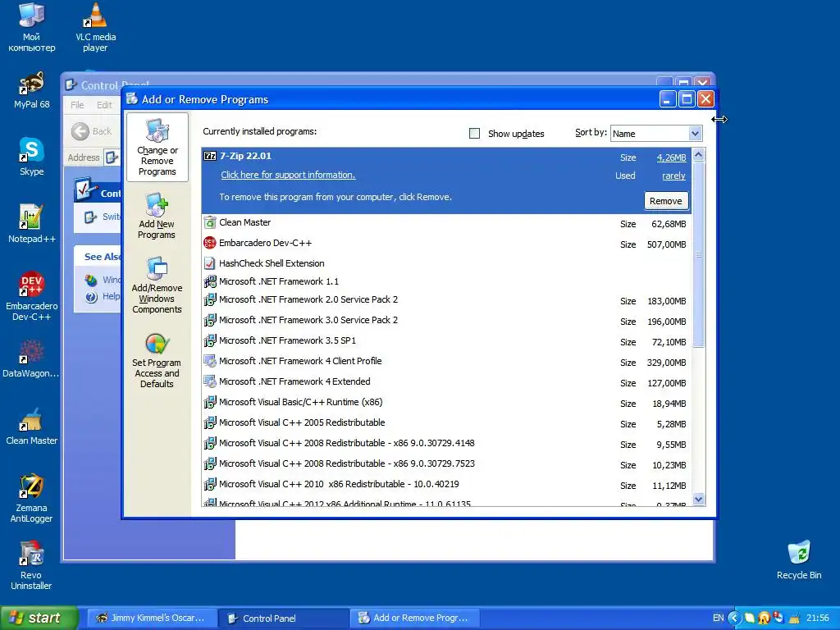Switch to Add or Remove Programs taskbar button
840x630 pixels.
[414, 619]
